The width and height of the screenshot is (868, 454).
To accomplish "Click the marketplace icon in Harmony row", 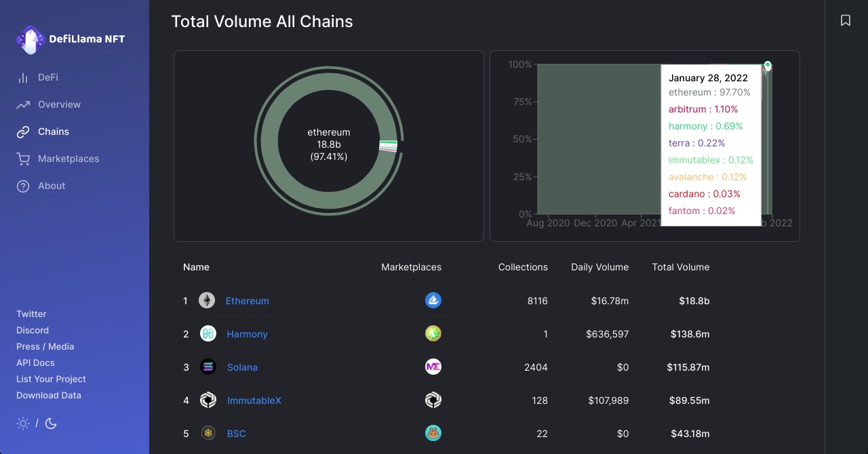I will click(x=433, y=333).
